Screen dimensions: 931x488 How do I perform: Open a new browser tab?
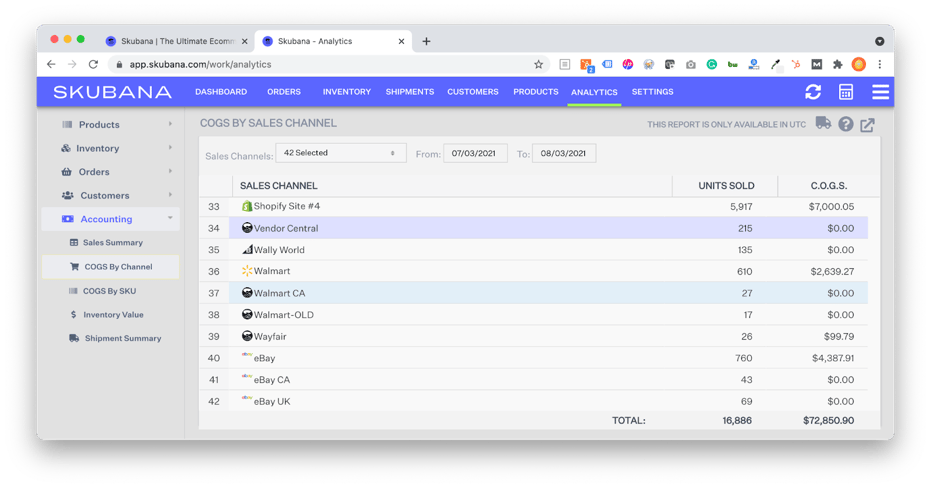(426, 41)
